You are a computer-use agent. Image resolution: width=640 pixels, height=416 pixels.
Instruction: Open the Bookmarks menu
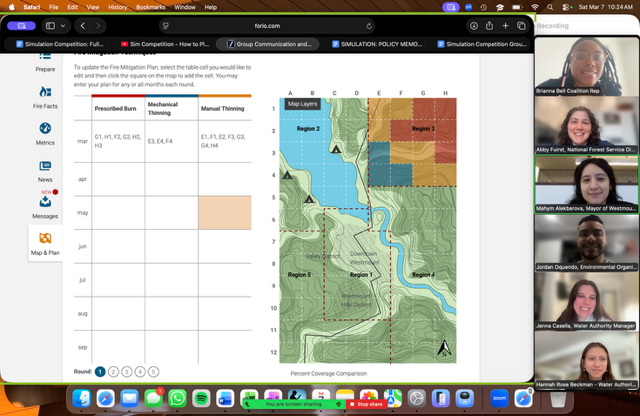[x=151, y=7]
